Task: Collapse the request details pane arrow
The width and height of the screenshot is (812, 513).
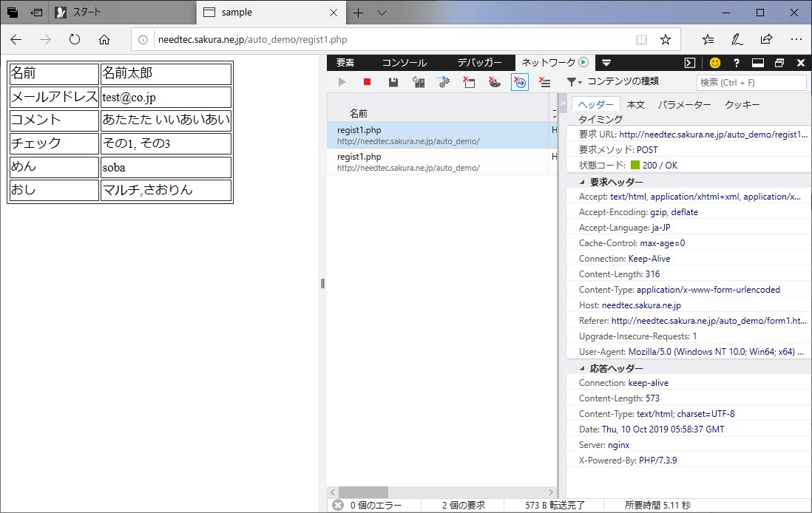Action: [562, 102]
